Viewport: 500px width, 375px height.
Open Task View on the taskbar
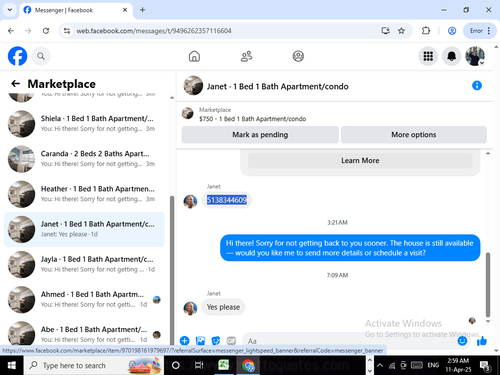pyautogui.click(x=199, y=365)
